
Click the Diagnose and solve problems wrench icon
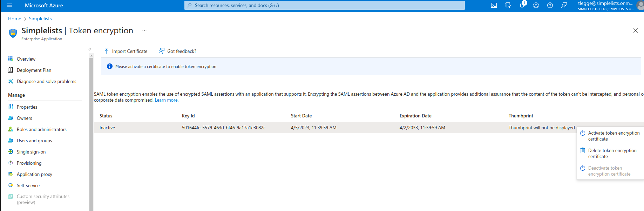click(11, 81)
